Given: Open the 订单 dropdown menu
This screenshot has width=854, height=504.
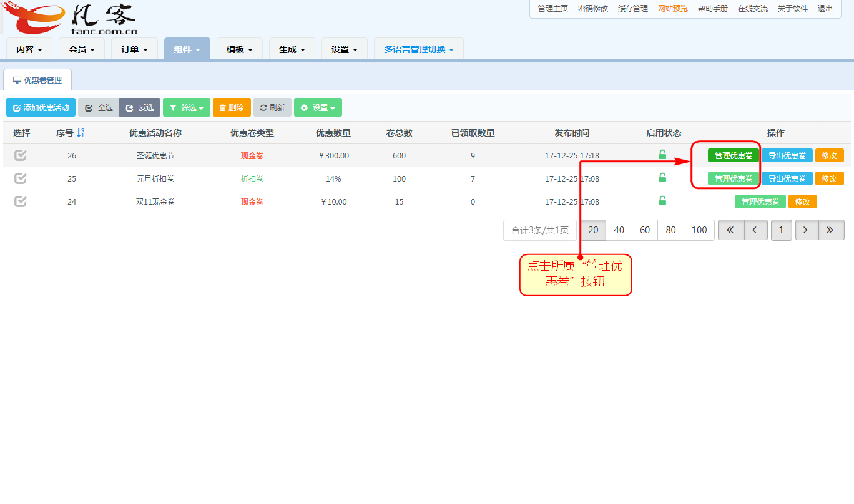Looking at the screenshot, I should point(134,49).
